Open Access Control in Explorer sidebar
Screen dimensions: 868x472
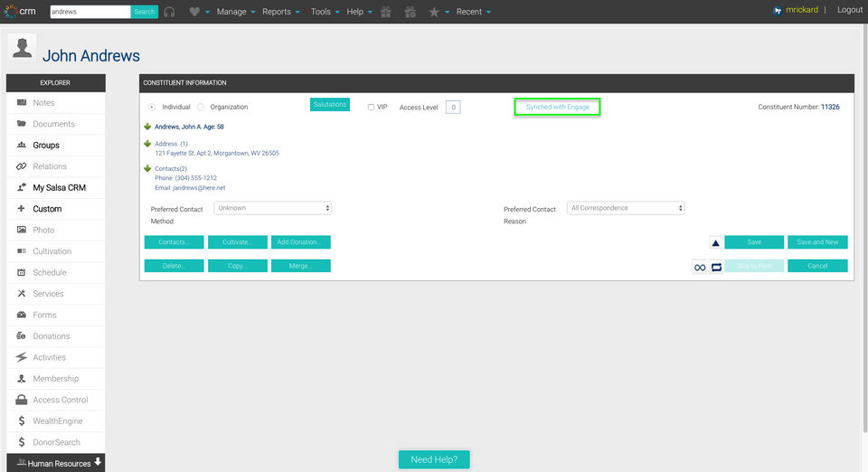[x=56, y=400]
